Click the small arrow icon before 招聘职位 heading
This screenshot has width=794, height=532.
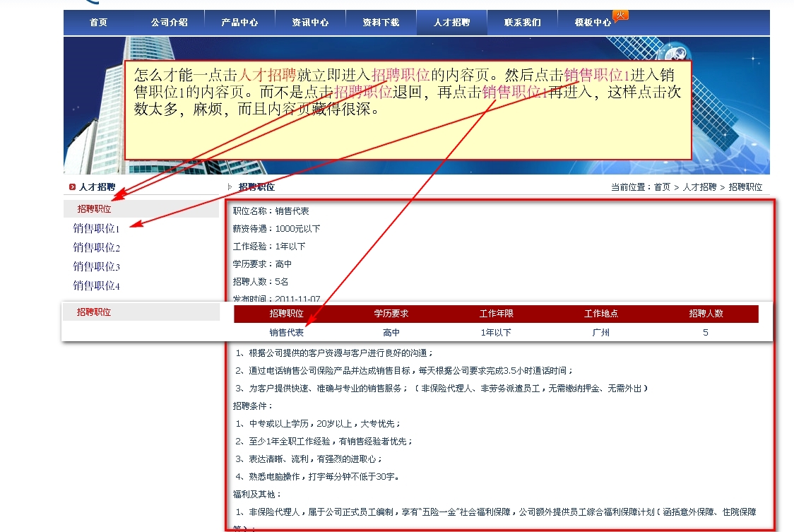click(x=230, y=187)
